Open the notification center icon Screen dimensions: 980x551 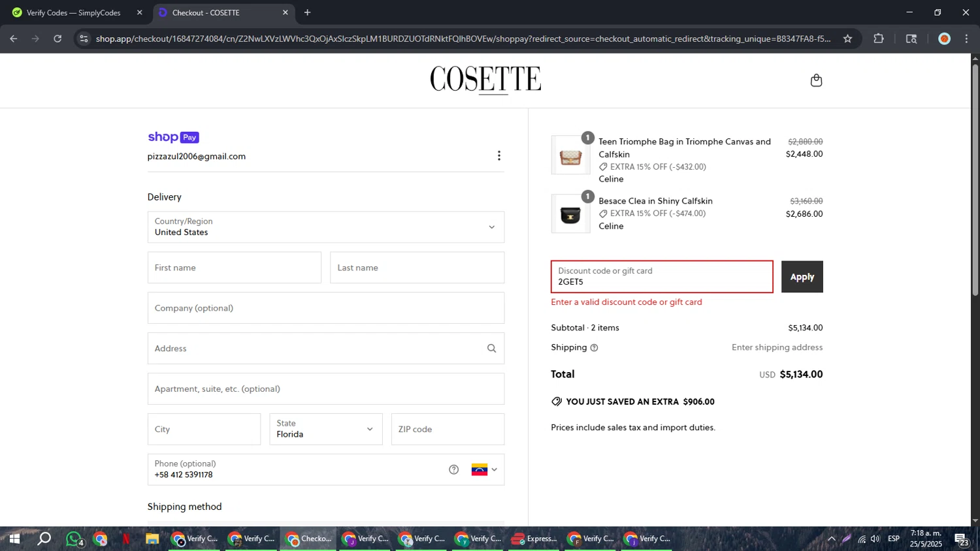coord(961,539)
